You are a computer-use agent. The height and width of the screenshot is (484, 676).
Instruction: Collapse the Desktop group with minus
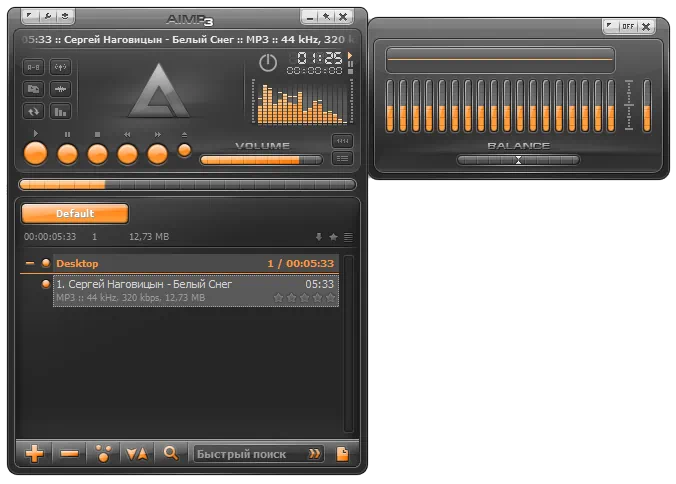coord(30,263)
